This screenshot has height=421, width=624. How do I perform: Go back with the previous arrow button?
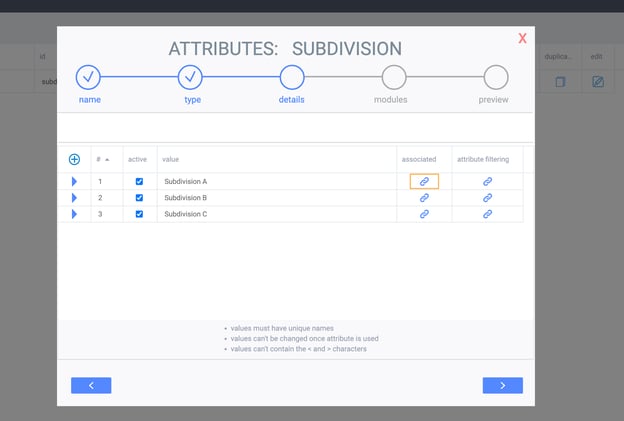coord(91,385)
